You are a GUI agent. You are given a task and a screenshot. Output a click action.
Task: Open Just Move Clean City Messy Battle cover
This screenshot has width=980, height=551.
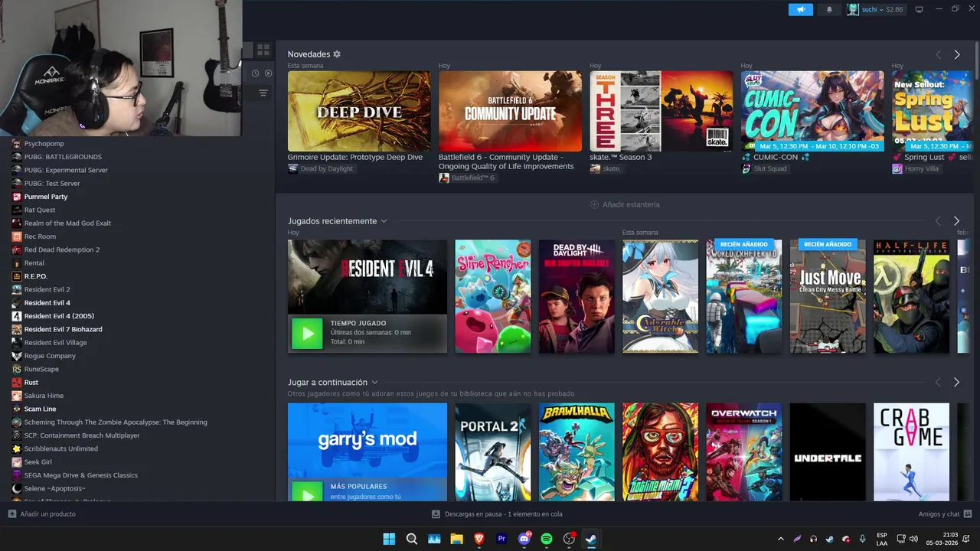[x=828, y=296]
